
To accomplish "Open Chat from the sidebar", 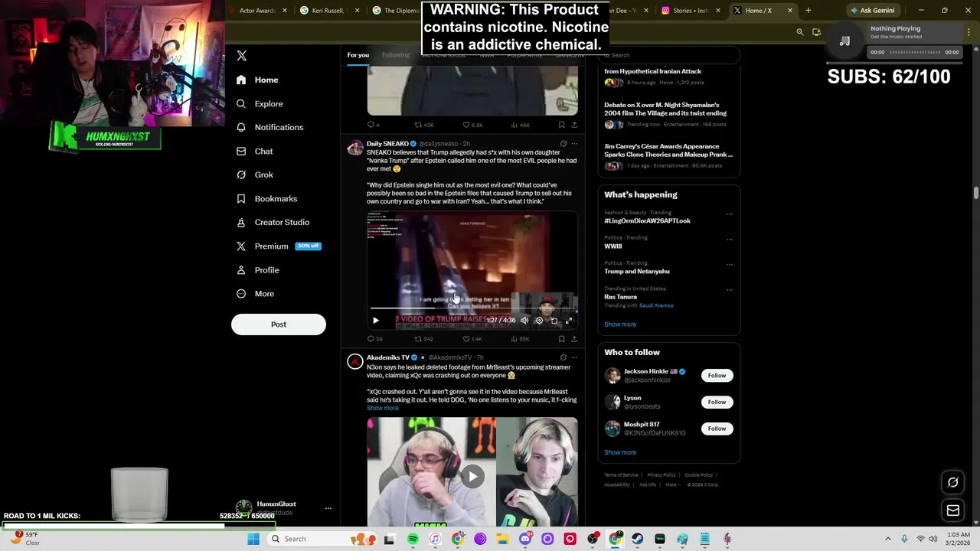I will coord(254,151).
